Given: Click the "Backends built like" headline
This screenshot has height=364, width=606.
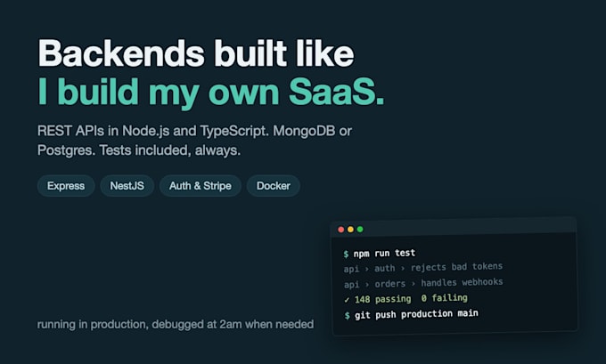Looking at the screenshot, I should pos(196,53).
